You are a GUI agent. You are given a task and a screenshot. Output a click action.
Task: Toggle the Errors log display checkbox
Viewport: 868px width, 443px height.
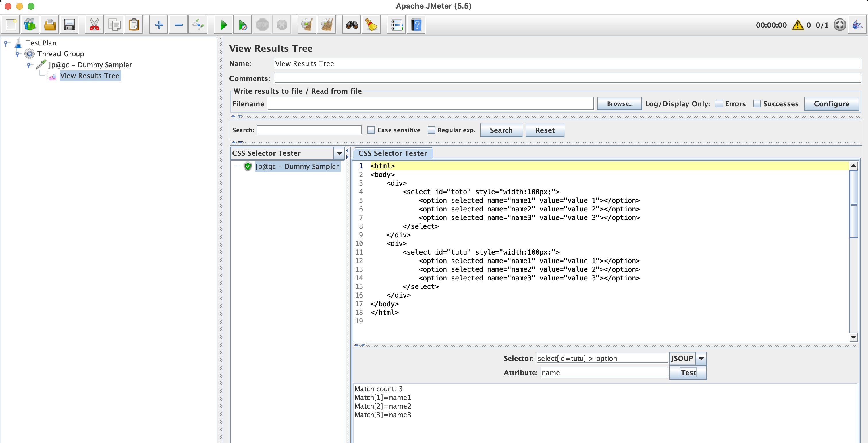720,103
